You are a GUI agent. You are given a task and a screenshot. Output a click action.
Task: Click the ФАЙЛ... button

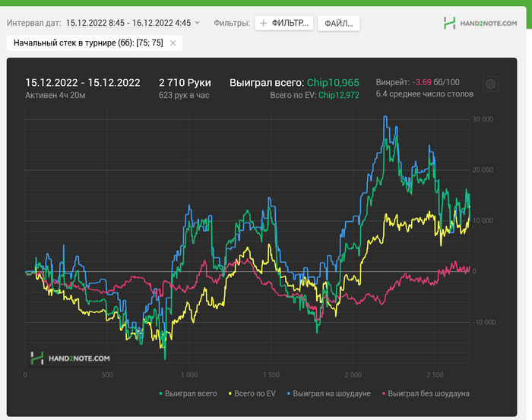(339, 24)
